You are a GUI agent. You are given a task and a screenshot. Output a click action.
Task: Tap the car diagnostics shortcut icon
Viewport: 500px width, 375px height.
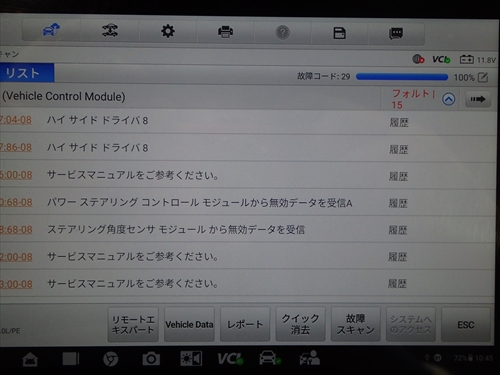tap(270, 358)
